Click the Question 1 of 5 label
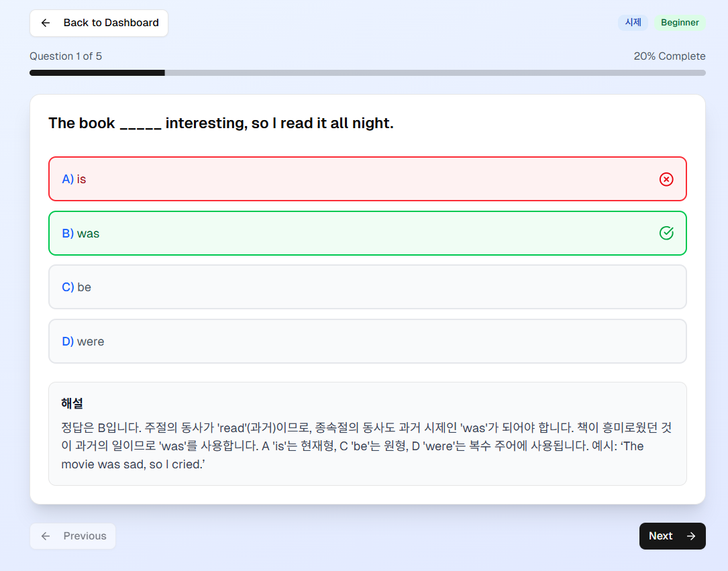Viewport: 728px width, 571px height. (x=66, y=56)
